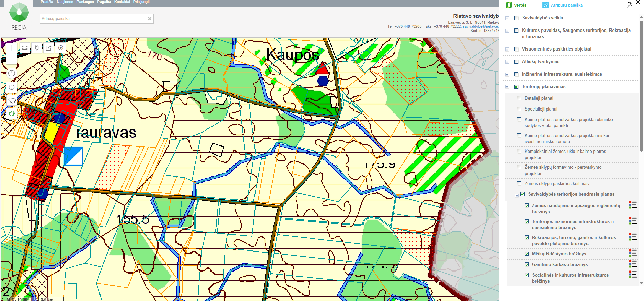
Task: Uncheck Savivaldybės teritorijos bendrasis planas checkbox
Action: click(x=523, y=194)
